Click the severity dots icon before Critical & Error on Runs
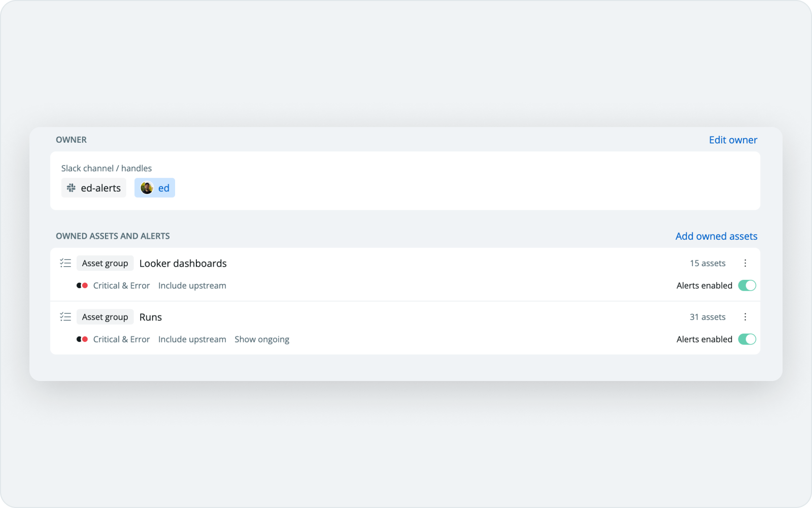Image resolution: width=812 pixels, height=508 pixels. (x=82, y=339)
